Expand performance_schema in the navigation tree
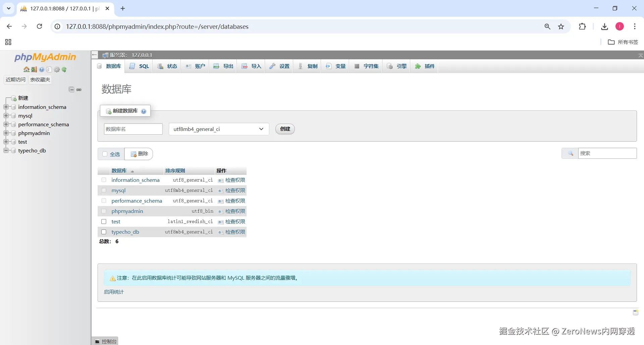The image size is (644, 345). [x=6, y=125]
